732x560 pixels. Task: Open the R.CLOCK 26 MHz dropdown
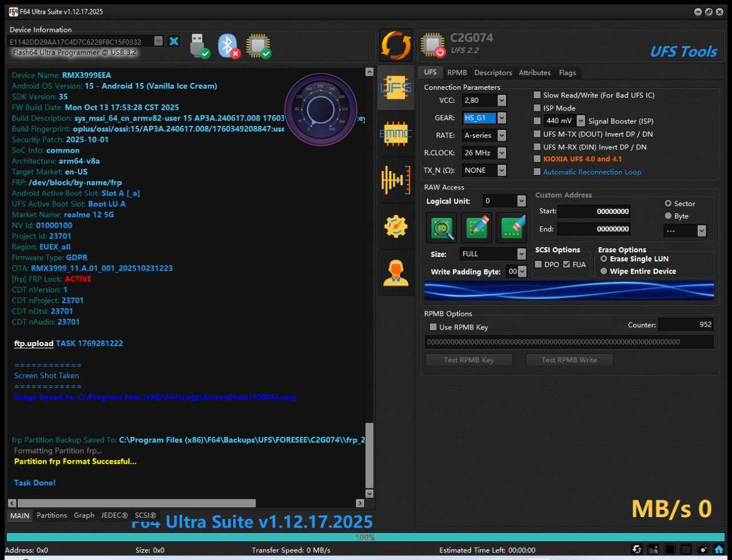502,153
